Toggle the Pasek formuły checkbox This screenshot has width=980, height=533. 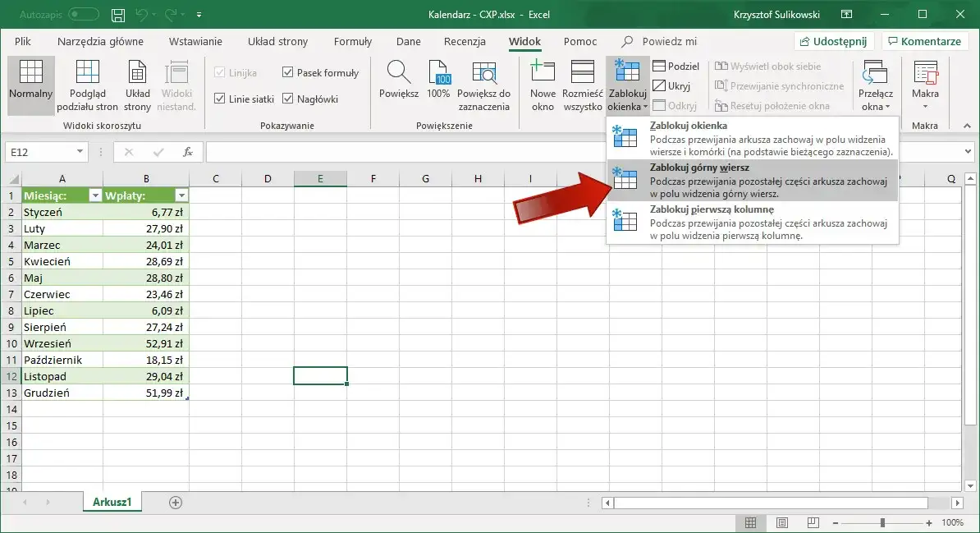[x=287, y=73]
